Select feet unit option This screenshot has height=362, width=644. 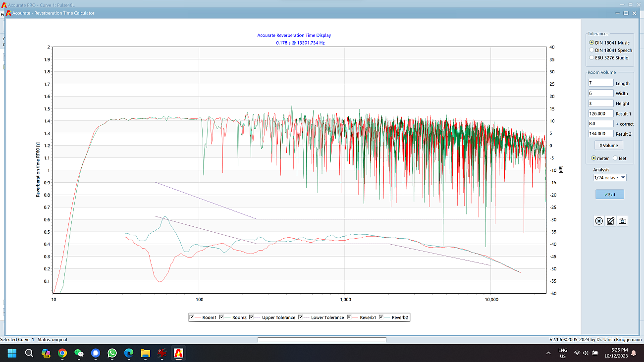pyautogui.click(x=616, y=158)
